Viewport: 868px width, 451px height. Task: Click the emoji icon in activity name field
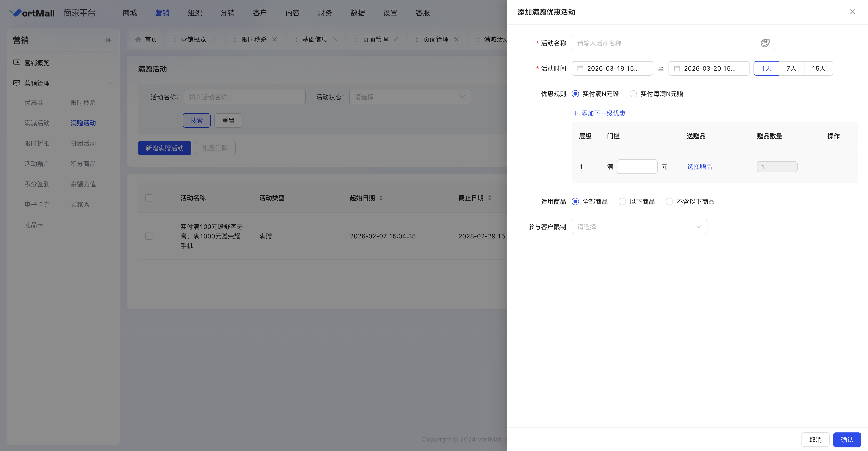pyautogui.click(x=765, y=43)
